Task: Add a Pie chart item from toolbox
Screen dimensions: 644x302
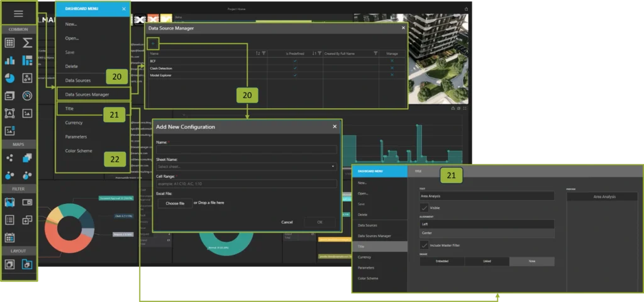Action: [x=10, y=78]
